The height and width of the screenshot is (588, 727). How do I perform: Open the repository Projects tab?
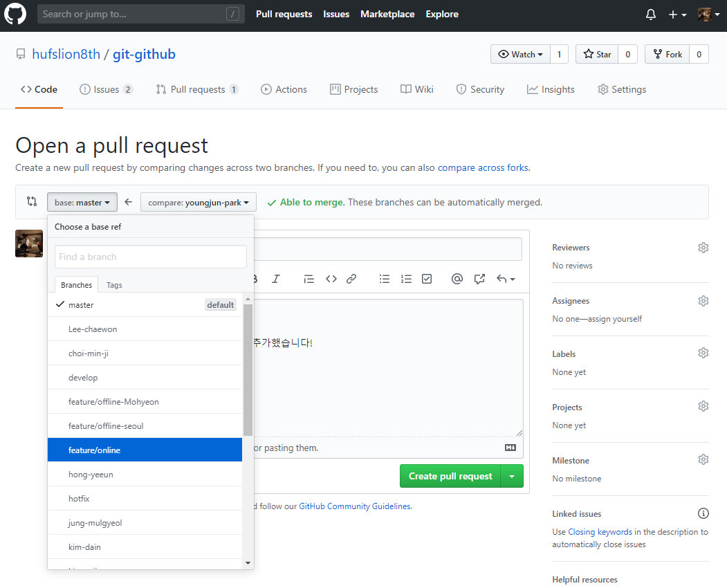click(x=353, y=89)
